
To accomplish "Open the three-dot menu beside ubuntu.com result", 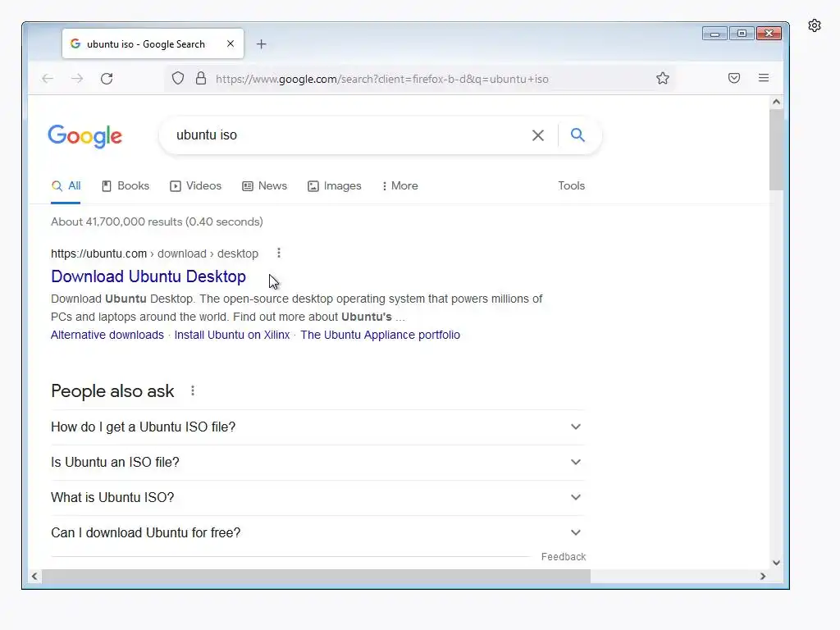I will coord(279,253).
